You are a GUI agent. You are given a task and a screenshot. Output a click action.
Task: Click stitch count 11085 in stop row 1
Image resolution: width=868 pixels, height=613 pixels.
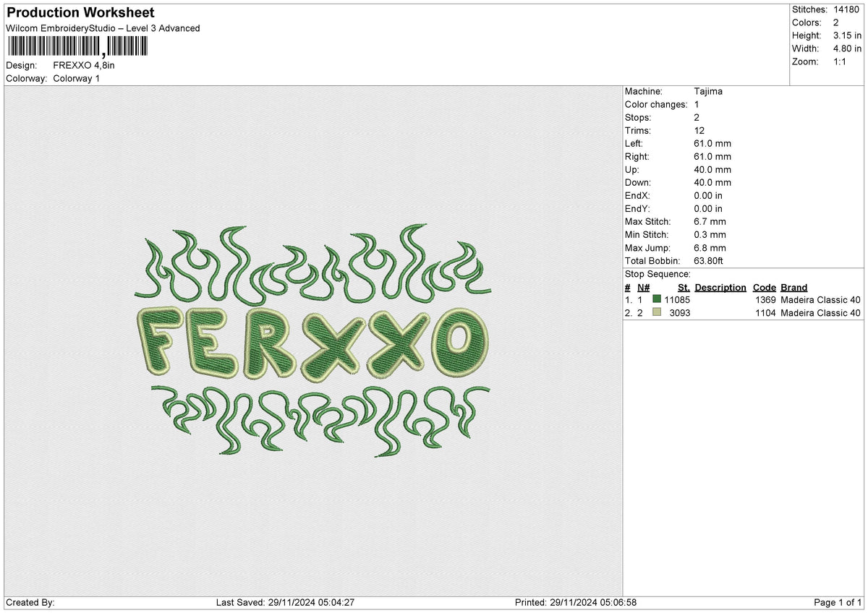tap(677, 299)
